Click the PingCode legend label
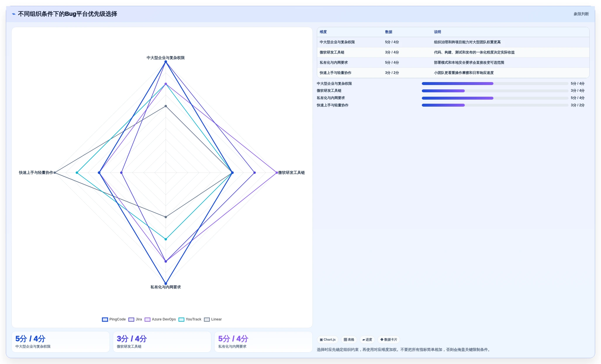 (118, 319)
